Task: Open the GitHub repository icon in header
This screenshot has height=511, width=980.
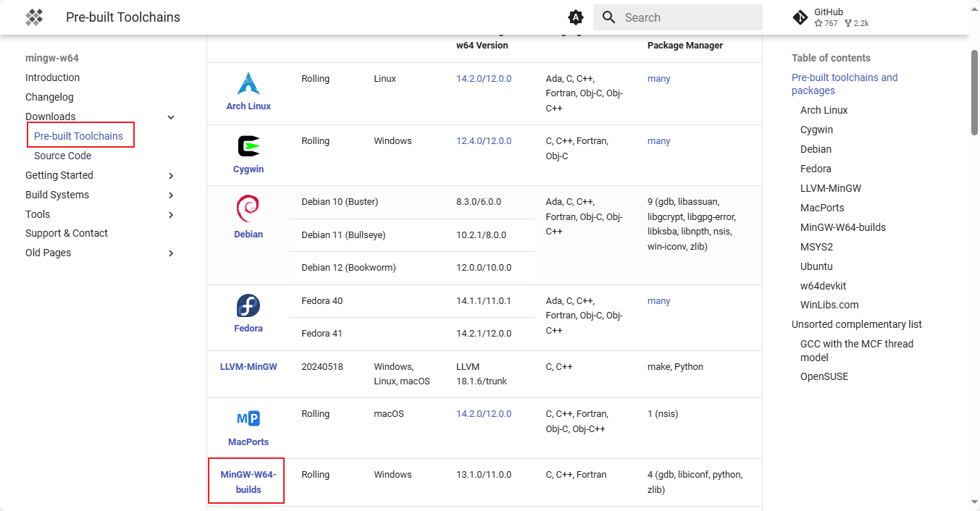Action: tap(800, 17)
